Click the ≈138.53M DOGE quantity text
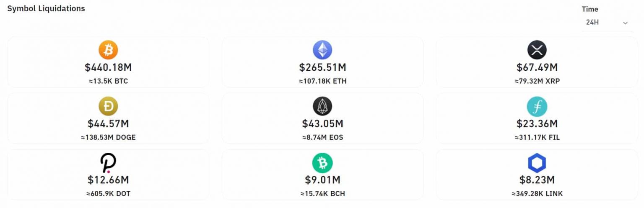The image size is (644, 208). click(x=108, y=137)
